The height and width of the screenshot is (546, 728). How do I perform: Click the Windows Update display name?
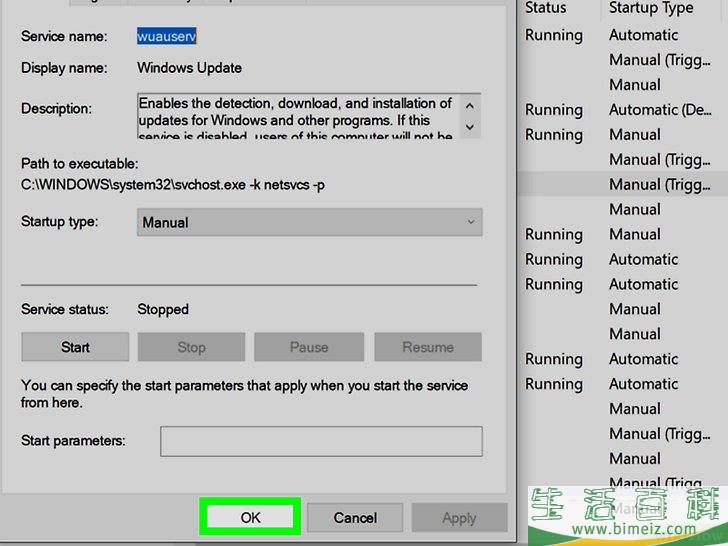coord(189,68)
